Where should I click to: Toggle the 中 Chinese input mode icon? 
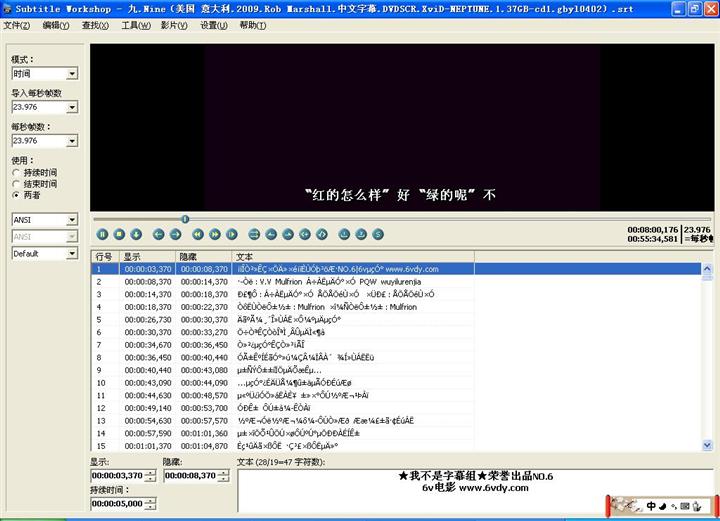[x=651, y=506]
